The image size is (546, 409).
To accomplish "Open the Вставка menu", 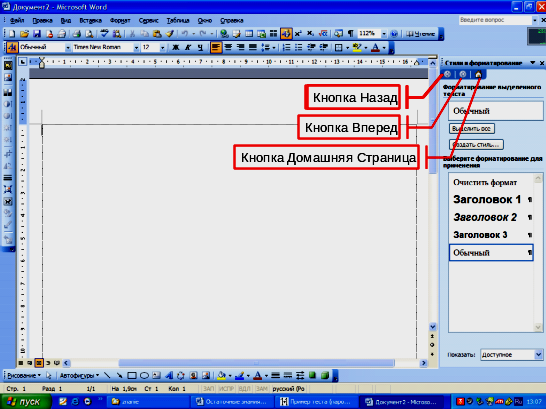I will (91, 21).
